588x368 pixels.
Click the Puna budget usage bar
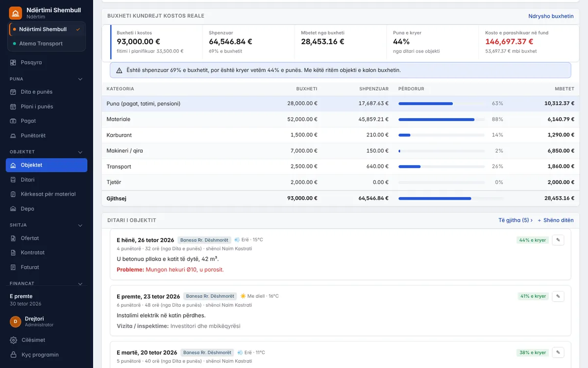441,104
